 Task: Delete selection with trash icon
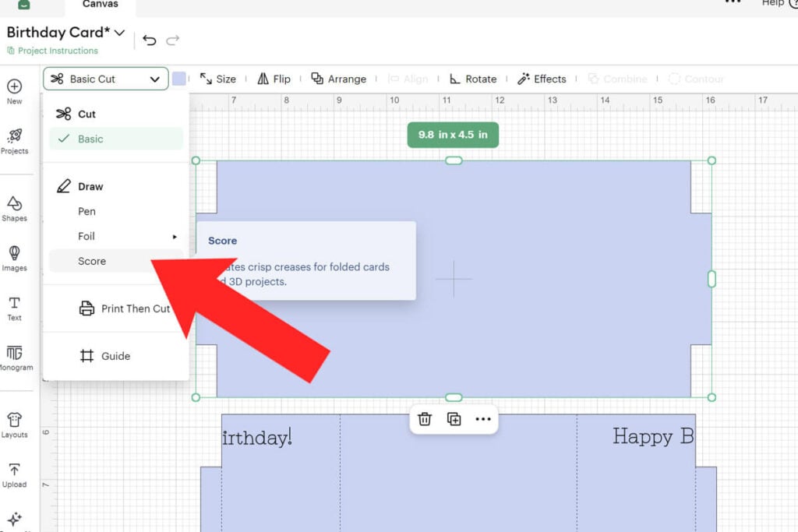pyautogui.click(x=425, y=419)
